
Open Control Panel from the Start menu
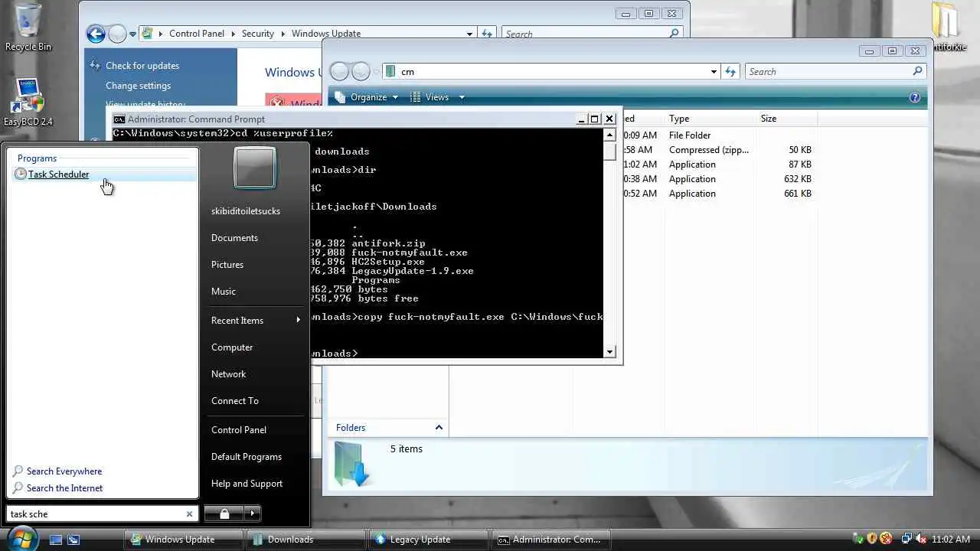coord(239,430)
